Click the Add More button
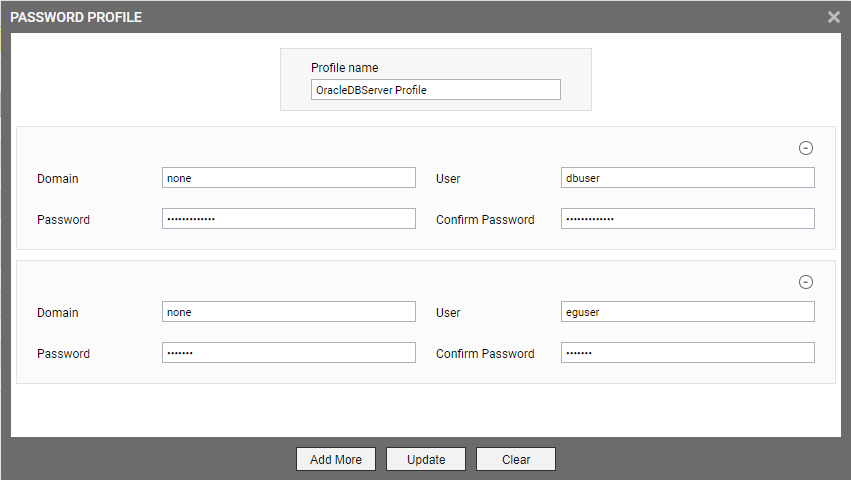This screenshot has height=480, width=851. click(x=336, y=459)
